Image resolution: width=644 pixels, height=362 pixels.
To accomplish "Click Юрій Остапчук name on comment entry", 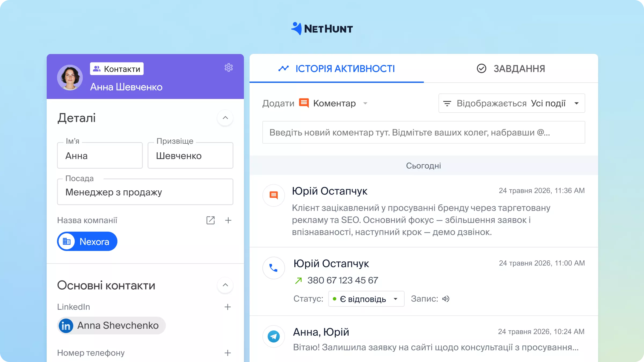I will pyautogui.click(x=330, y=191).
